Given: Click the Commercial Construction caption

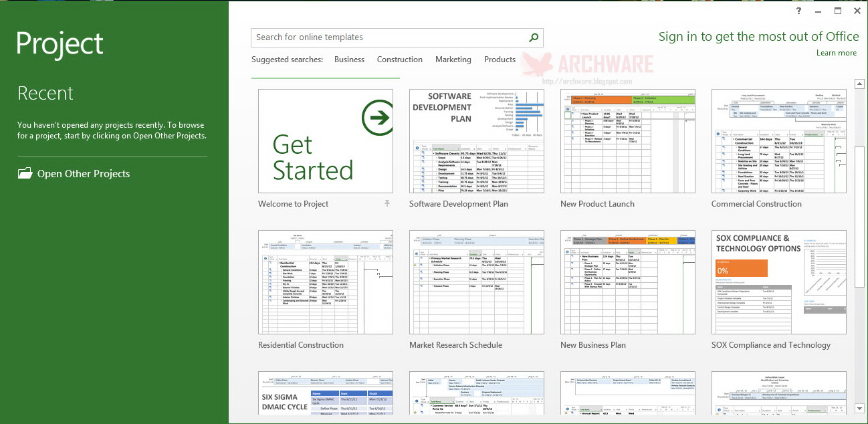Looking at the screenshot, I should tap(756, 204).
